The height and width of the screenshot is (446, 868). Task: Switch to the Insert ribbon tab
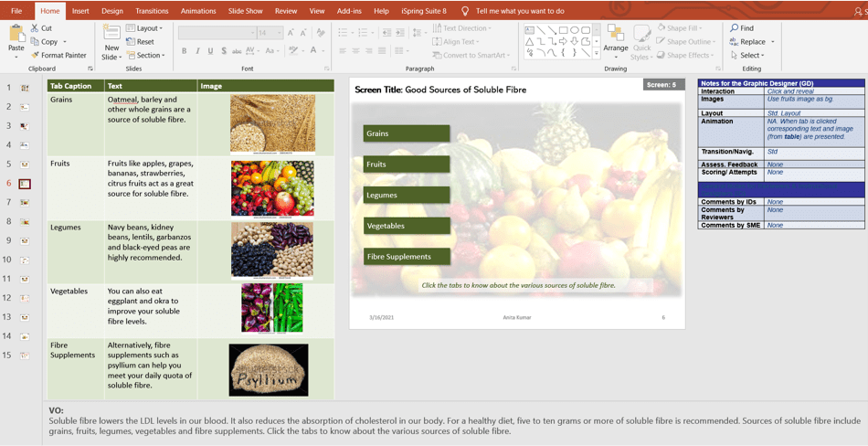(x=80, y=11)
